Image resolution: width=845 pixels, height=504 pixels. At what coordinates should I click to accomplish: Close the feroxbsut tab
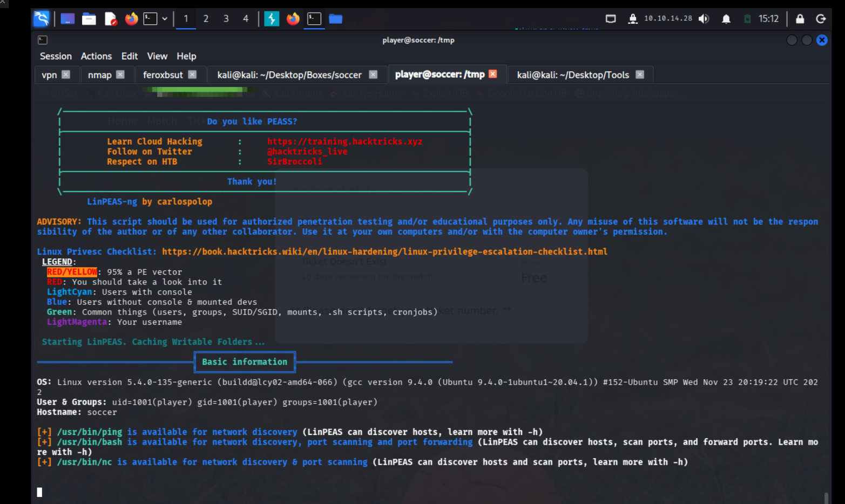pos(192,74)
